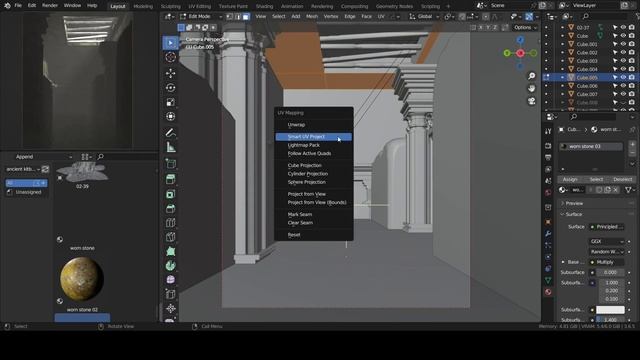
Task: Open the Material properties tab icon
Action: tap(548, 292)
